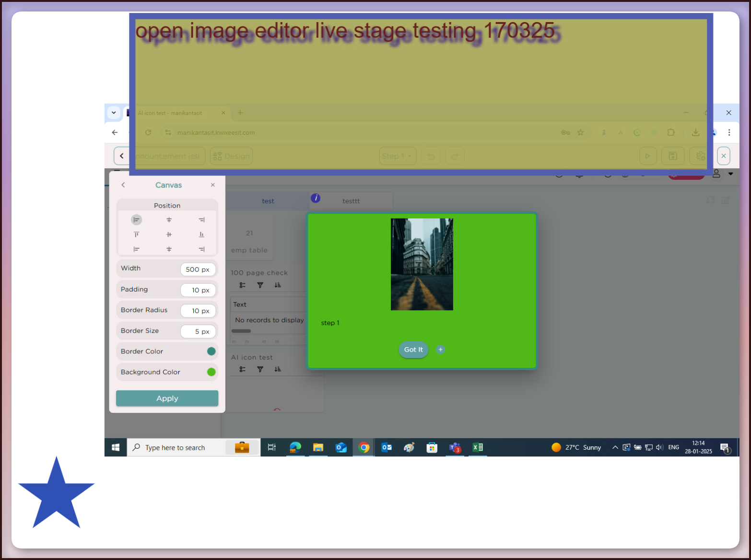Edit the Padding value field
Image resolution: width=751 pixels, height=560 pixels.
(x=198, y=290)
